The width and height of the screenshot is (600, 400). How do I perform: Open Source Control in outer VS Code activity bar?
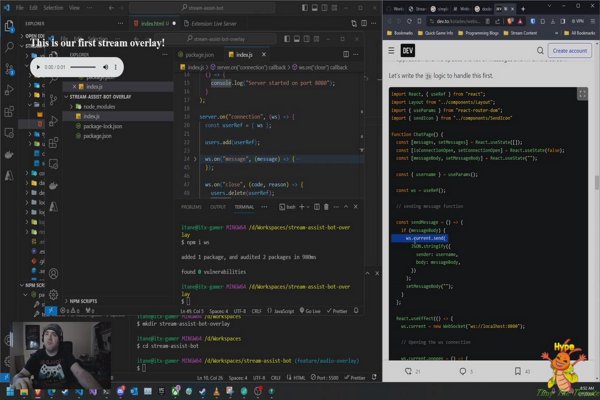(x=9, y=69)
